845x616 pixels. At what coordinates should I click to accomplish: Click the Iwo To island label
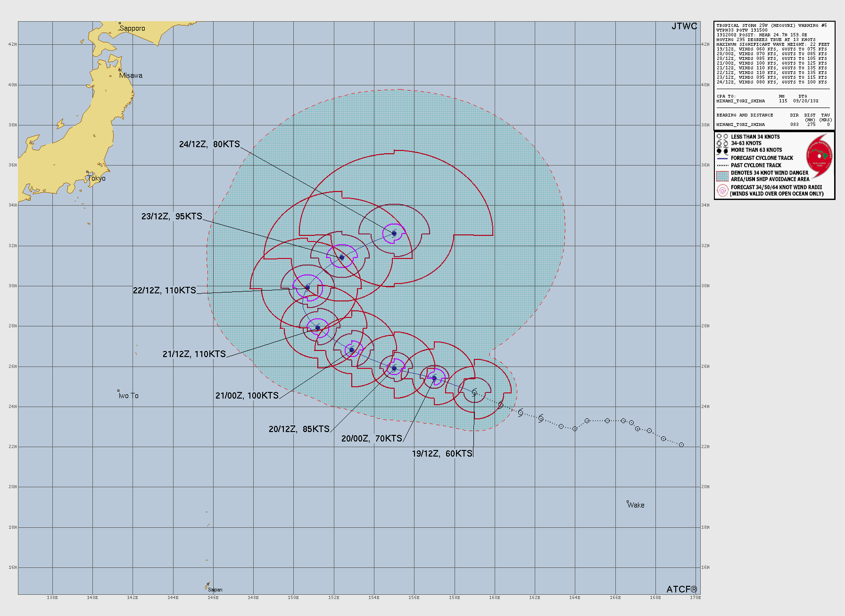129,396
